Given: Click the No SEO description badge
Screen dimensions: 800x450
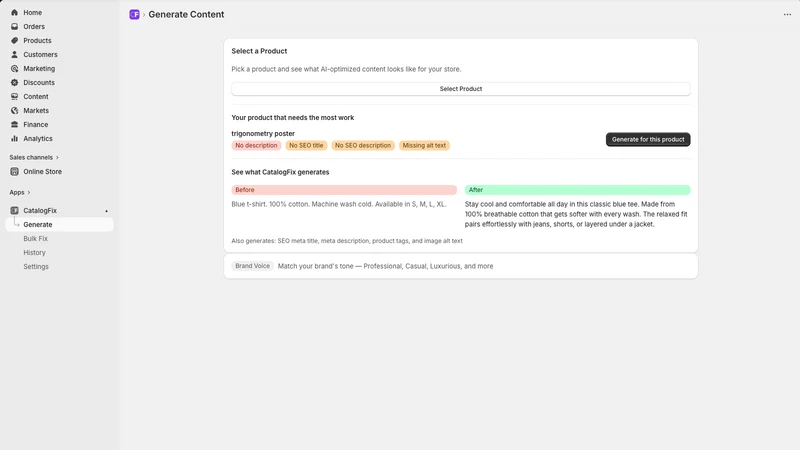Looking at the screenshot, I should click(x=363, y=145).
